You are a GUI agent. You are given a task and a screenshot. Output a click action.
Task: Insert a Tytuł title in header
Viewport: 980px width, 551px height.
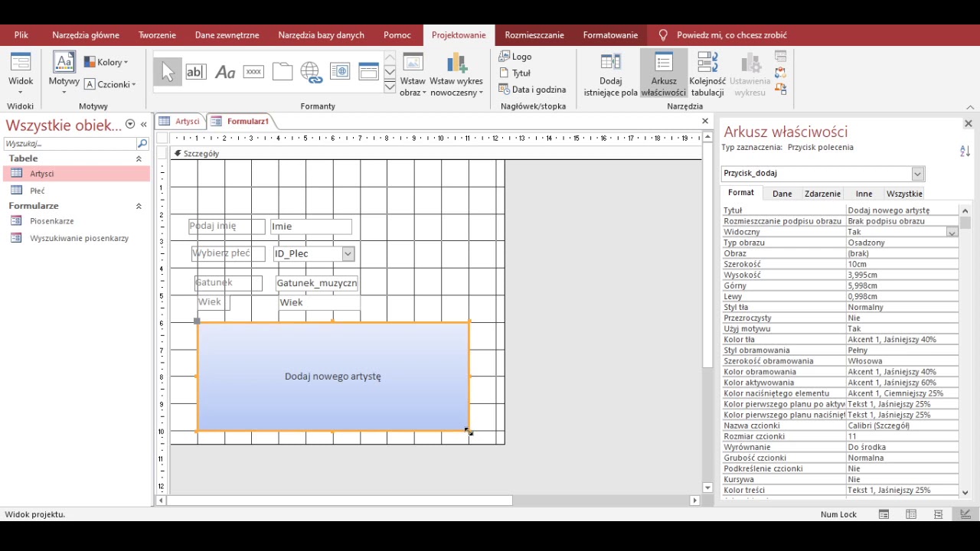[x=514, y=73]
